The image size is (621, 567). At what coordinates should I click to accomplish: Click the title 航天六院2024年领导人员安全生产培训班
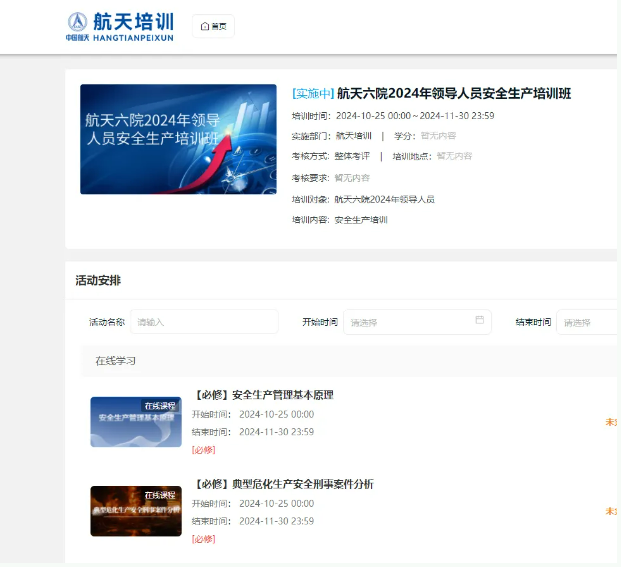454,94
